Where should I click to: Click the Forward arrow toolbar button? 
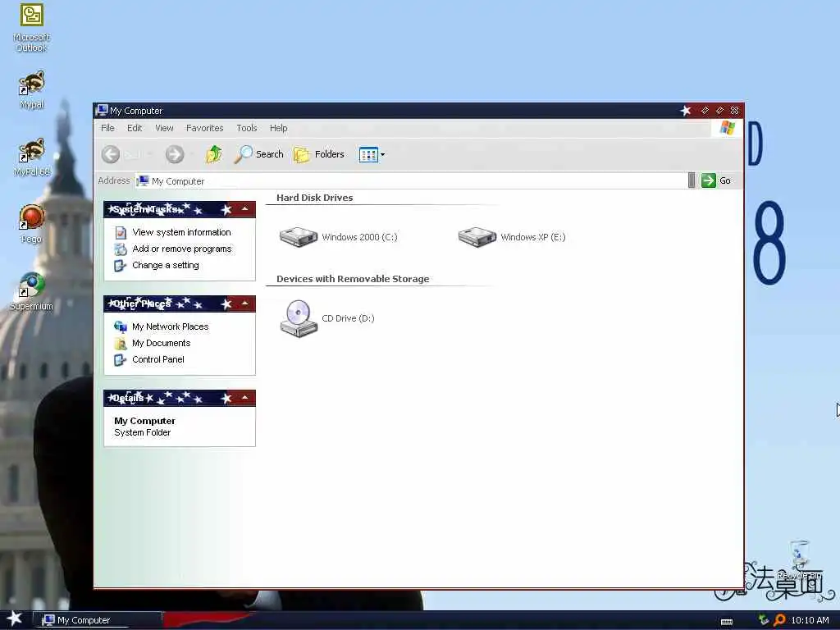coord(175,154)
